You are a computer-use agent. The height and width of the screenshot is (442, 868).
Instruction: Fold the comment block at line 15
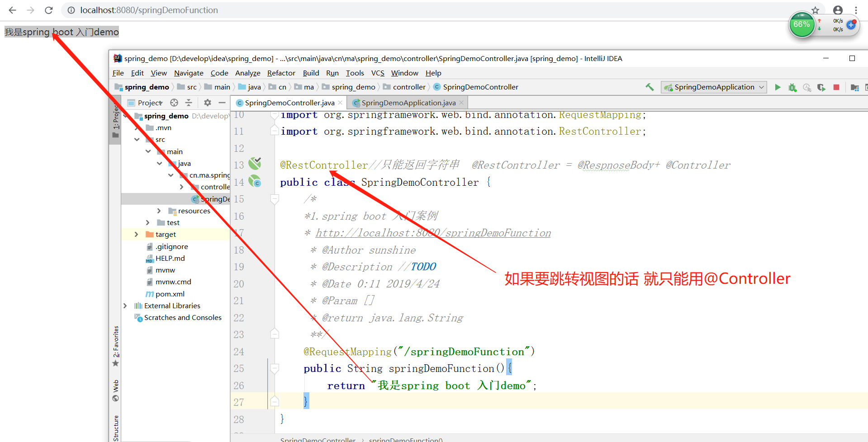275,198
